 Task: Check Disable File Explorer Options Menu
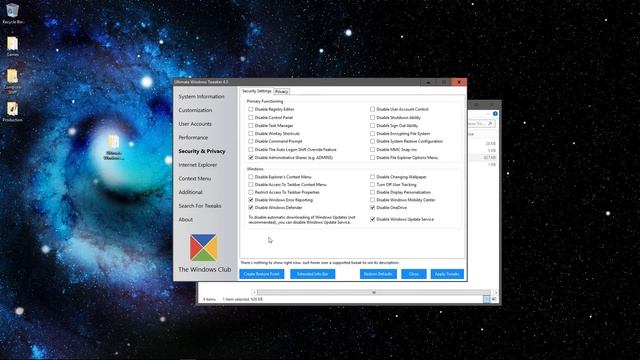point(372,158)
